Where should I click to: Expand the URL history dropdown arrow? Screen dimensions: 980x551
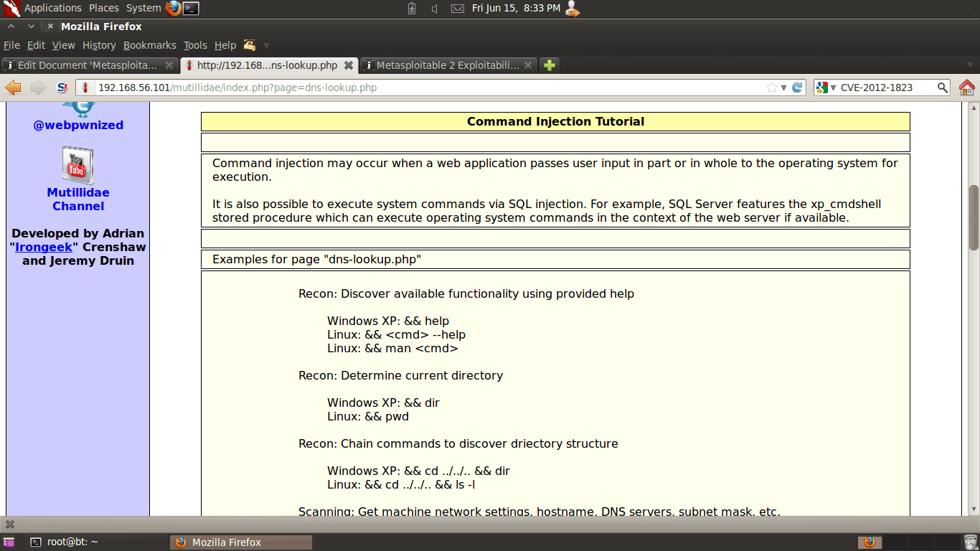pyautogui.click(x=783, y=88)
